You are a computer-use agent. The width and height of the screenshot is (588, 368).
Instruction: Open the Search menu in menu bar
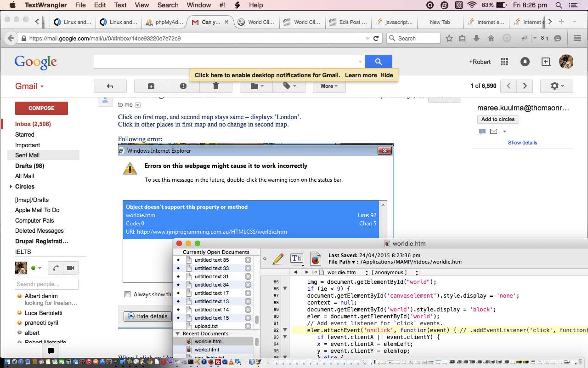pyautogui.click(x=168, y=5)
